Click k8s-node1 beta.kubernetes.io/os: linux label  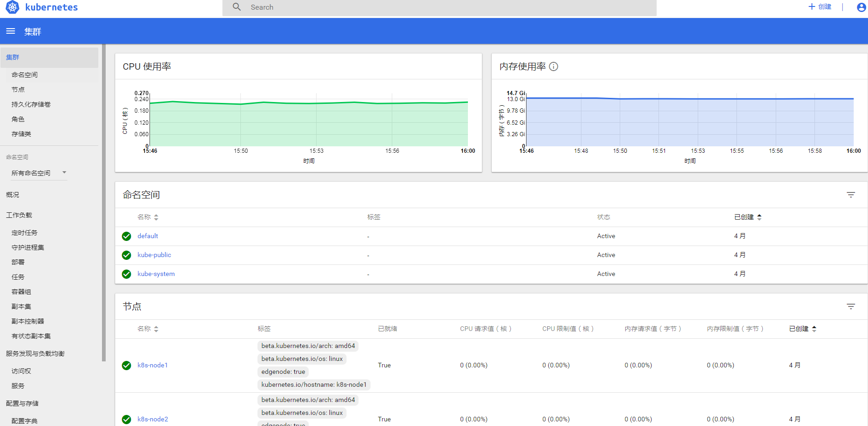[x=302, y=359]
